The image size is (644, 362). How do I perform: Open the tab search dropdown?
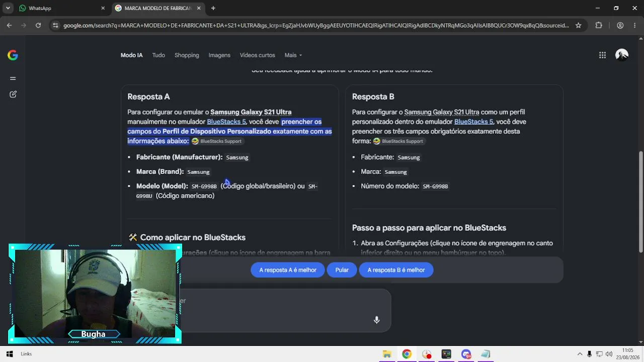coord(8,8)
